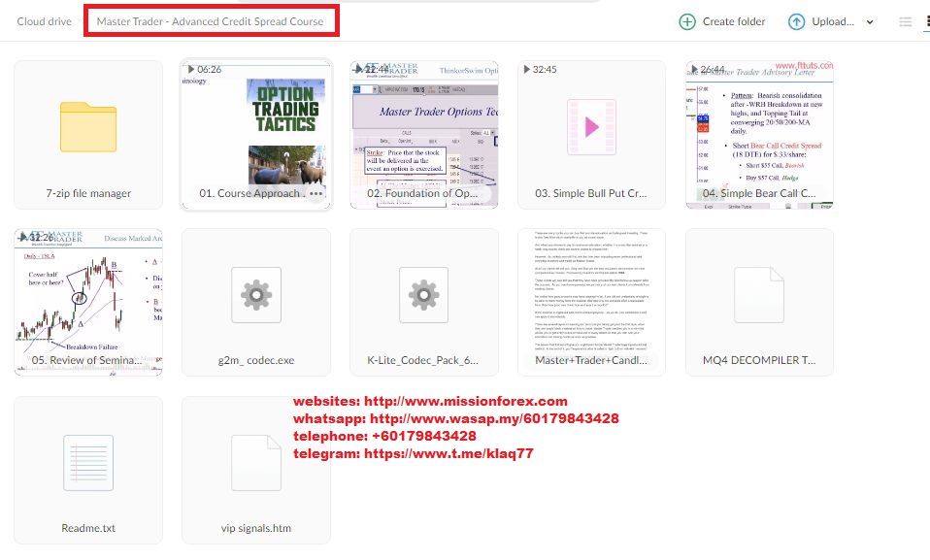The image size is (930, 560).
Task: Click the 'MQ4 DECOMPILER T...' file name
Action: [759, 360]
